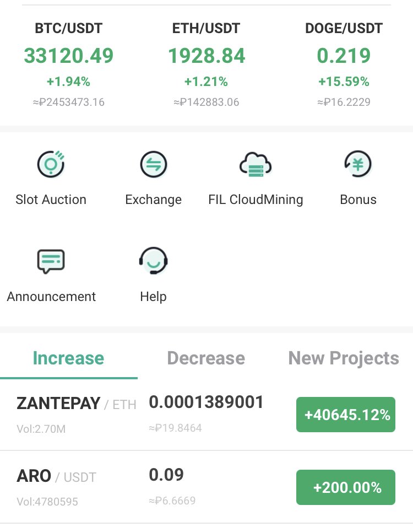Open the ZANTEPAY / ETH pair row
Viewport: 413px width, 532px height.
click(x=206, y=415)
